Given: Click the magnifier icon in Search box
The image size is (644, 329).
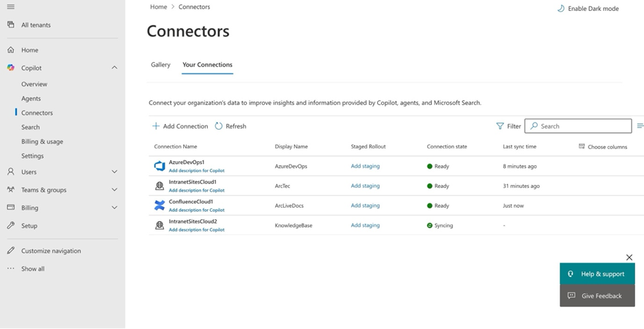Looking at the screenshot, I should (534, 126).
